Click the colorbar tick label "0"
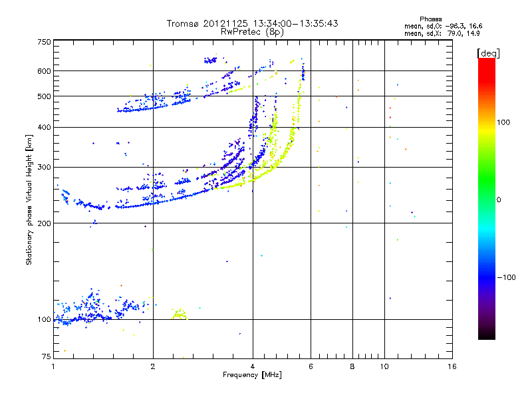532x399 pixels. 499,199
